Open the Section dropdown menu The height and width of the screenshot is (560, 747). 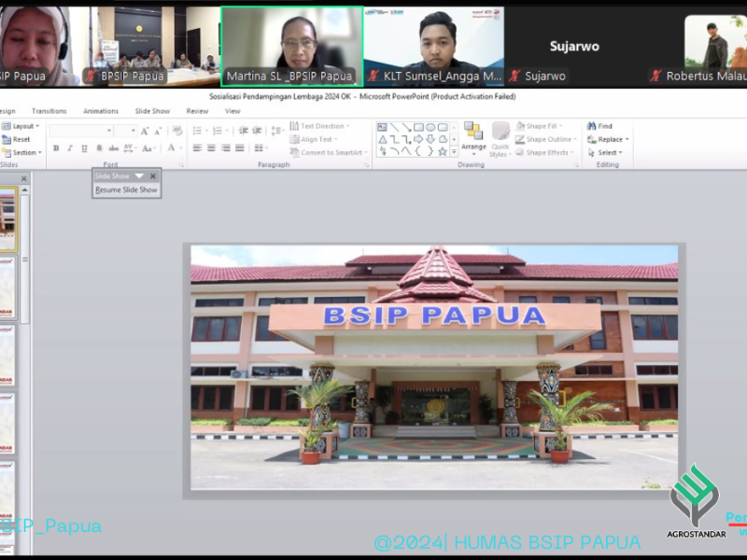point(22,152)
